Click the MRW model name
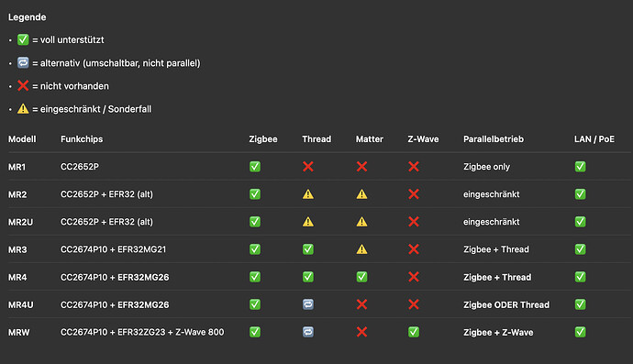Viewport: 633px width, 364px height. point(19,333)
